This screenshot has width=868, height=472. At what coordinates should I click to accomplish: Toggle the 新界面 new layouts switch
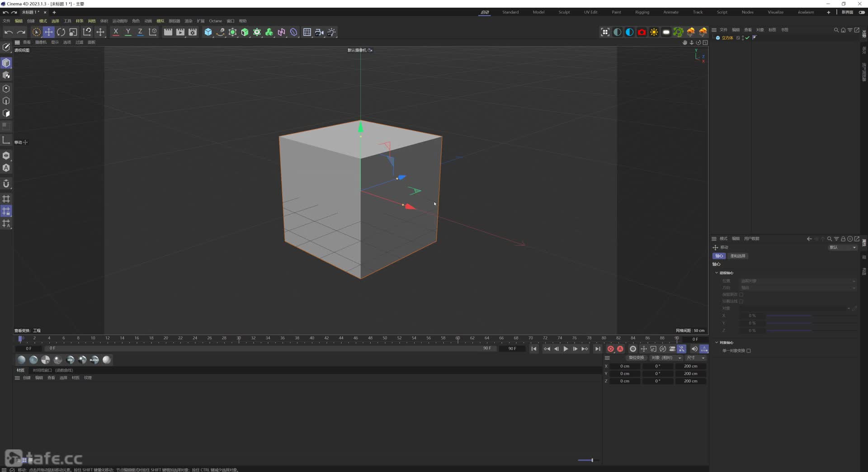(x=862, y=12)
